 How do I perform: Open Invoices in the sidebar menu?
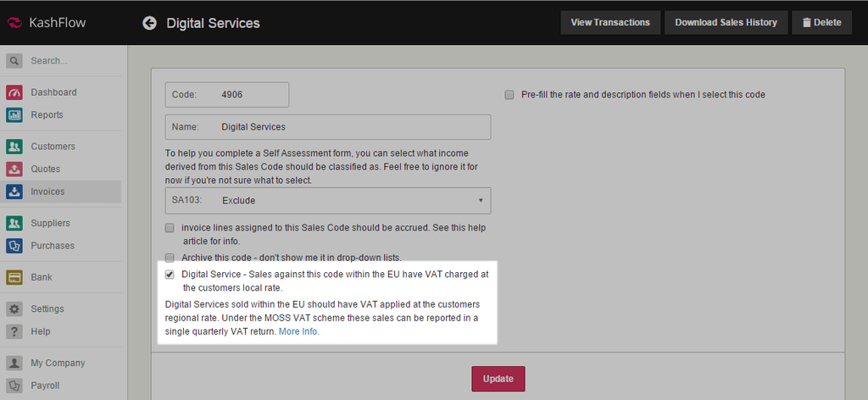(x=47, y=192)
